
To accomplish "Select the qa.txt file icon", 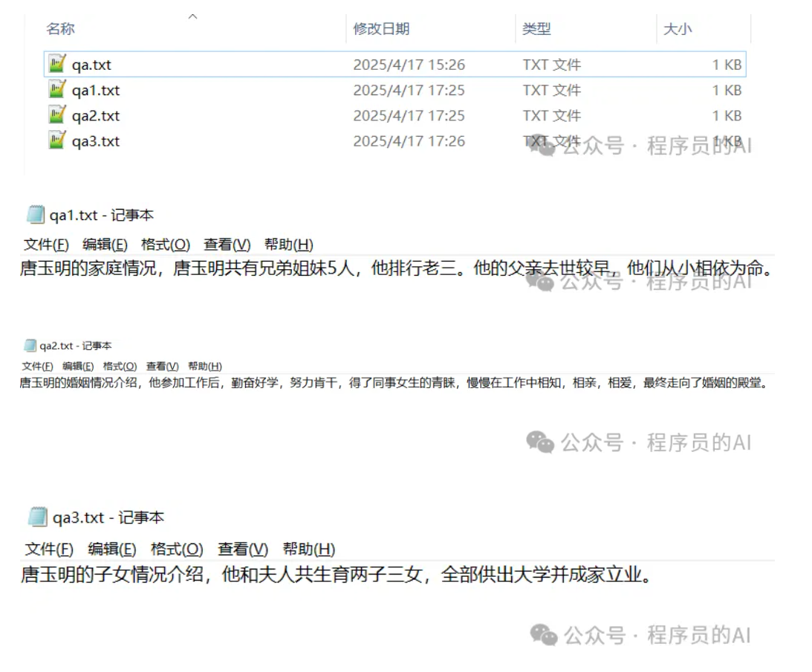I will coord(57,64).
